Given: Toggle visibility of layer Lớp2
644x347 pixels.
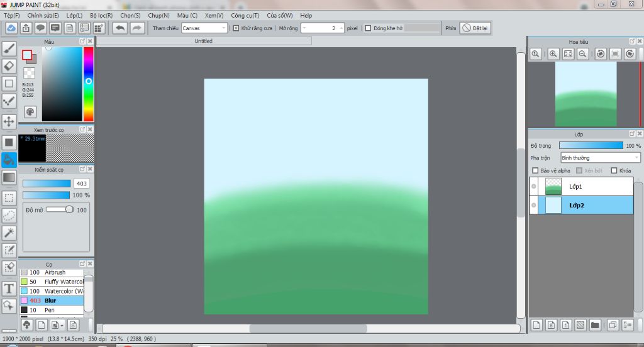Looking at the screenshot, I should coord(533,206).
